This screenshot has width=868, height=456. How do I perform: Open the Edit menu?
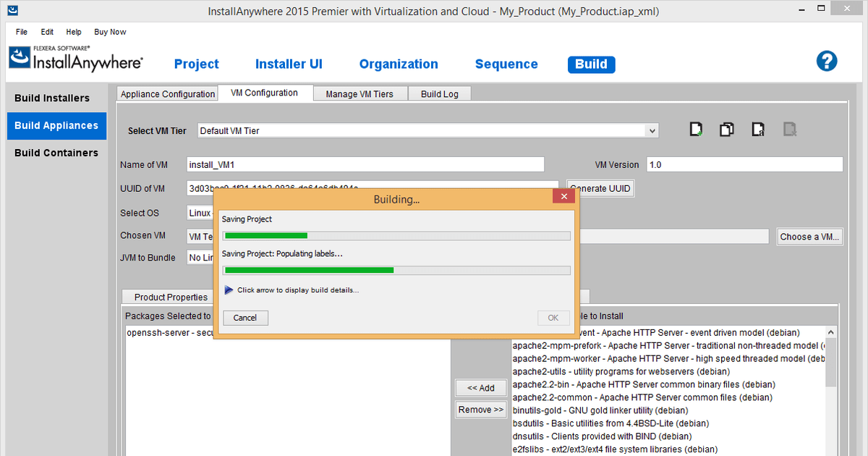46,32
